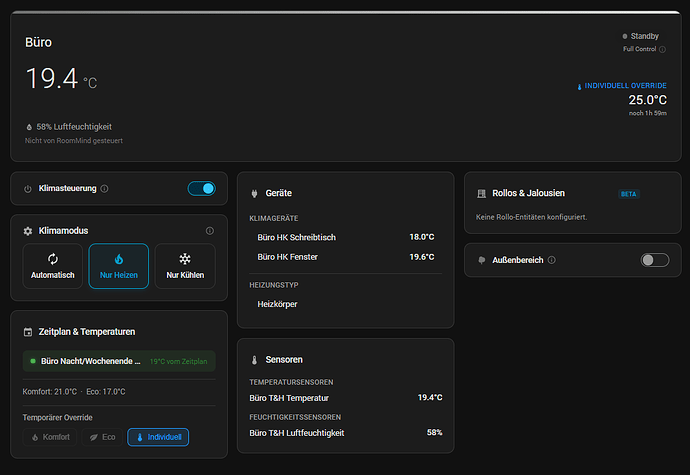This screenshot has width=690, height=475.
Task: Click the Außenbereich tree icon
Action: [x=481, y=261]
